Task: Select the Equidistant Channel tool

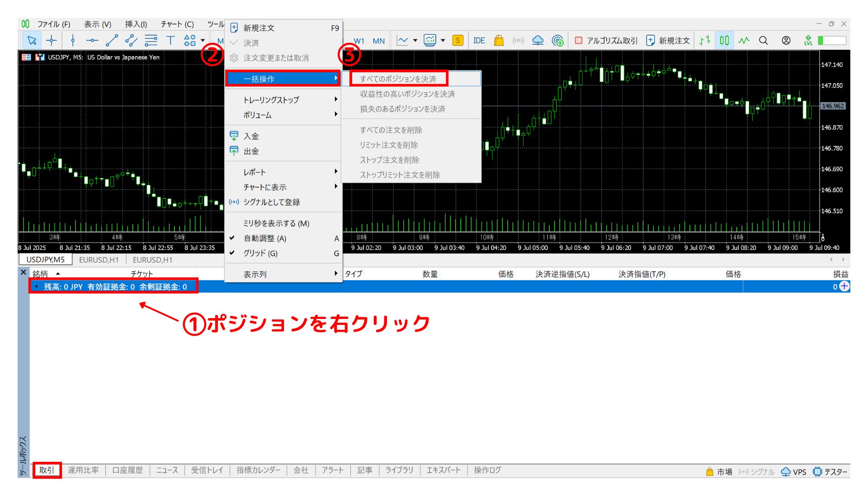Action: tap(131, 40)
